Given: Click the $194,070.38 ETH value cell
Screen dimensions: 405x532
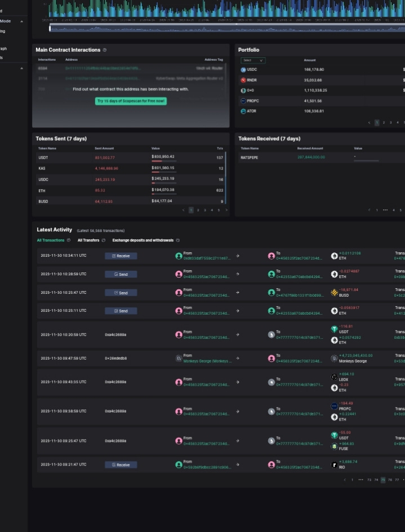Looking at the screenshot, I should pyautogui.click(x=163, y=190).
